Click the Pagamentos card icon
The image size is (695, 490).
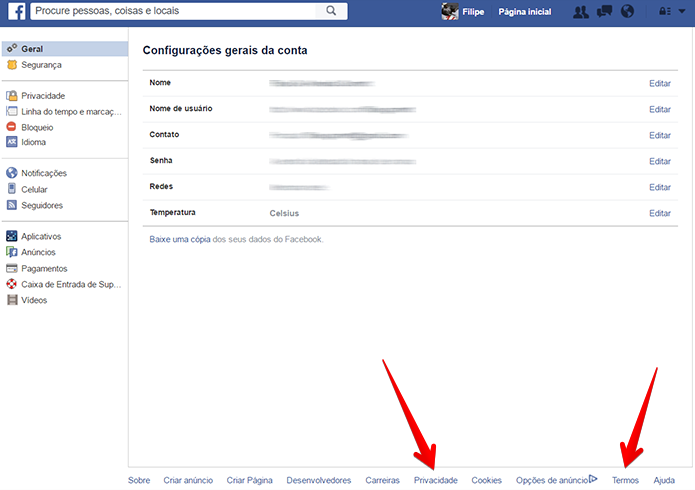point(12,268)
